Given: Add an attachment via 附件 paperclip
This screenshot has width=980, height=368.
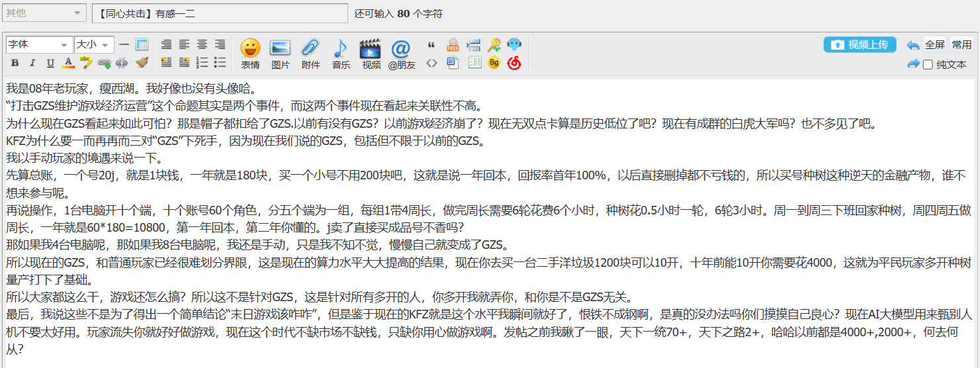Looking at the screenshot, I should (x=310, y=53).
